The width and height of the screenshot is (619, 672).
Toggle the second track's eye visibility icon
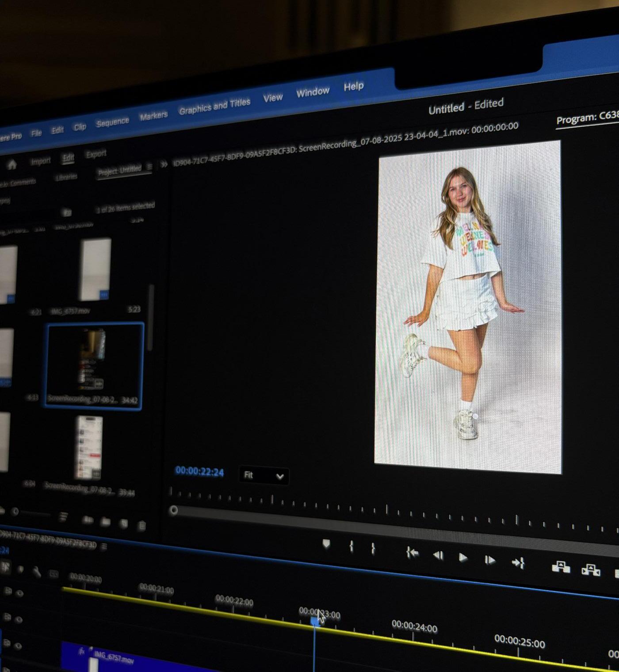coord(19,619)
